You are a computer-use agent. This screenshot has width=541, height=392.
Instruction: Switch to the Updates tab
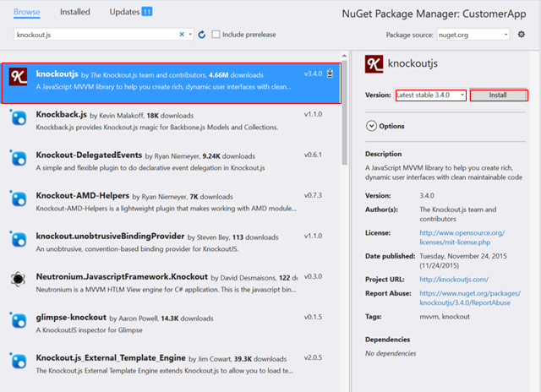(124, 12)
